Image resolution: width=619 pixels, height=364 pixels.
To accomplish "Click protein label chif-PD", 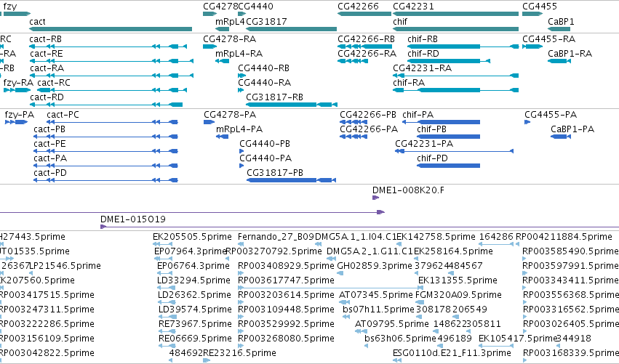I will (433, 158).
